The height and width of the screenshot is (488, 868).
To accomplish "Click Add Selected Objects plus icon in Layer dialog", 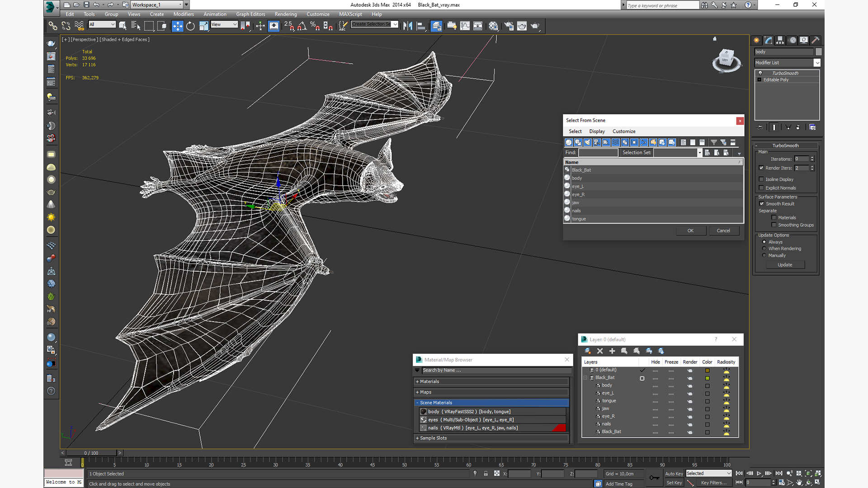I will (x=612, y=351).
